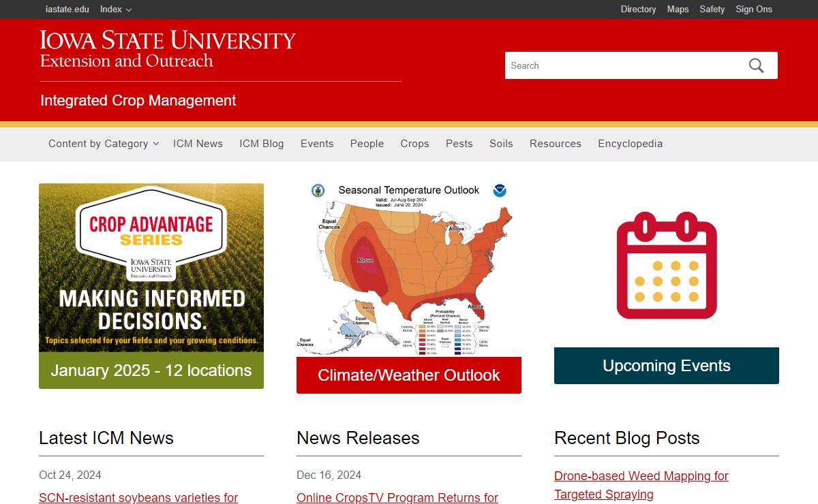This screenshot has width=818, height=504.
Task: Open Drone-based Weed Mapping blog post
Action: point(641,485)
